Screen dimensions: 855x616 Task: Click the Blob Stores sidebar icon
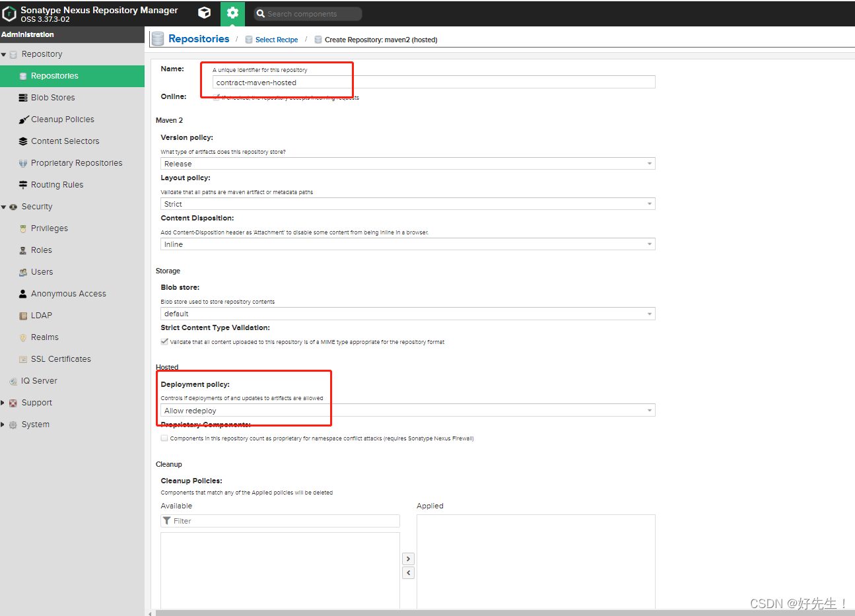point(23,98)
